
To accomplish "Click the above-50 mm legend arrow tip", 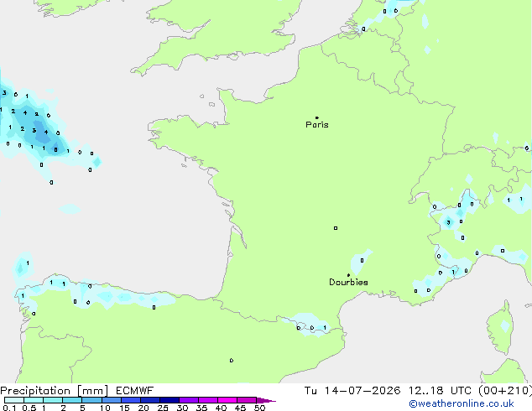I will [x=266, y=400].
